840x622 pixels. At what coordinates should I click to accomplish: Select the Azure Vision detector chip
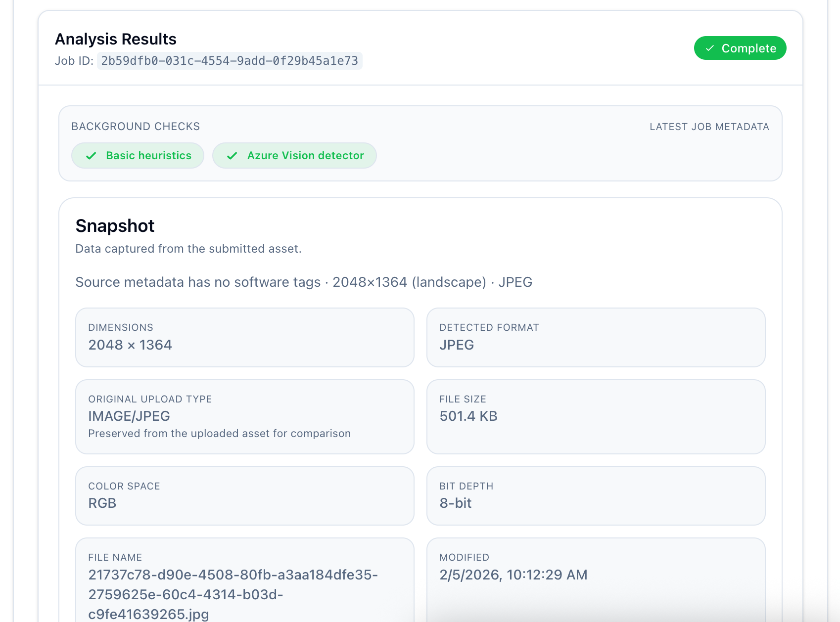(294, 156)
